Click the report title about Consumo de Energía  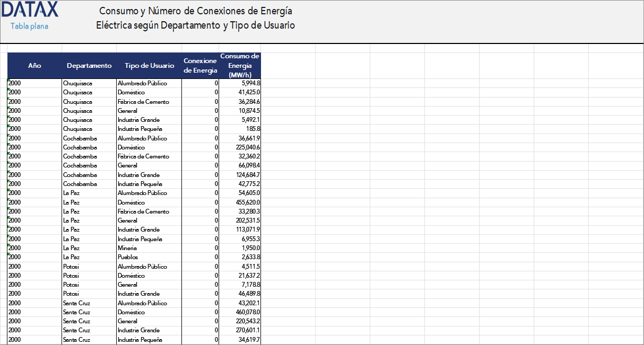196,17
